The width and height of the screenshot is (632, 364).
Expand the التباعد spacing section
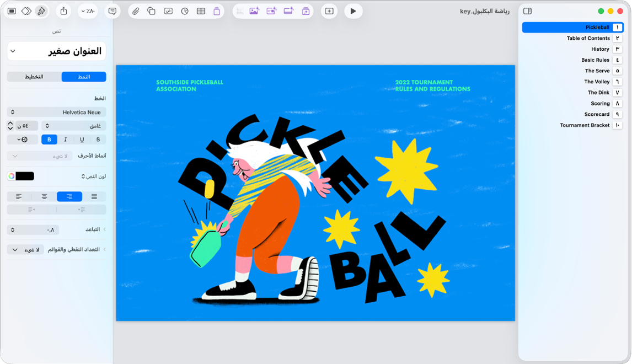click(x=104, y=229)
